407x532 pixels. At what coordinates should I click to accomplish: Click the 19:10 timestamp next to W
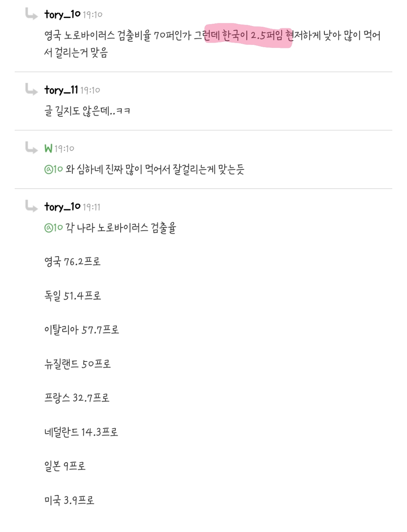64,149
